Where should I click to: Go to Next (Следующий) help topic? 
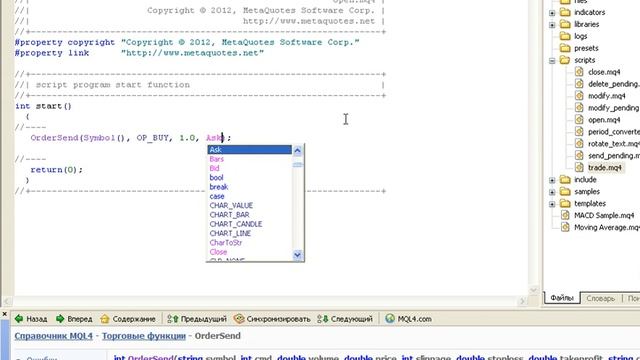[345, 319]
